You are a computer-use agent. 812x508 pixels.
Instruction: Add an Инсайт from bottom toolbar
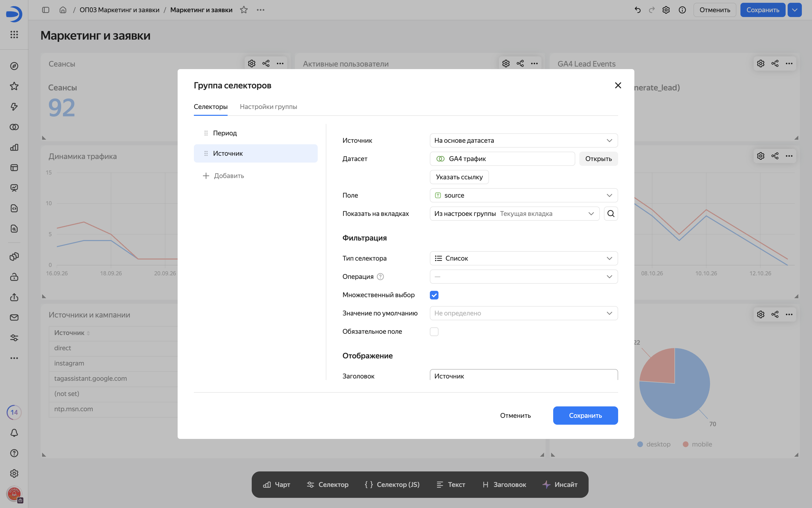(560, 484)
